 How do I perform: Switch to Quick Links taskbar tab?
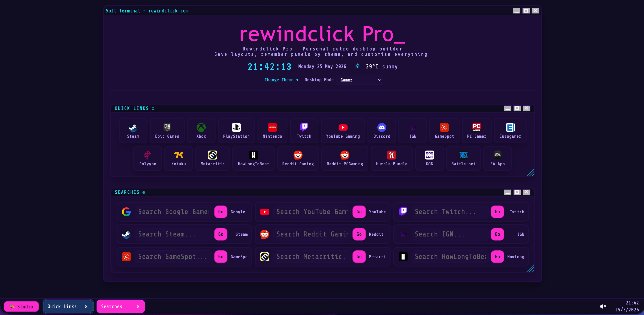[68, 306]
